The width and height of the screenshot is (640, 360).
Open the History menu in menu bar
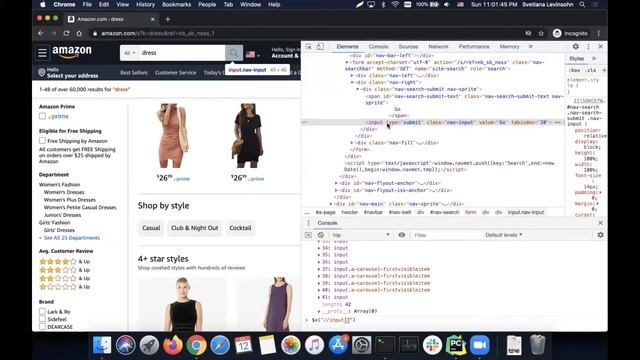pos(145,4)
